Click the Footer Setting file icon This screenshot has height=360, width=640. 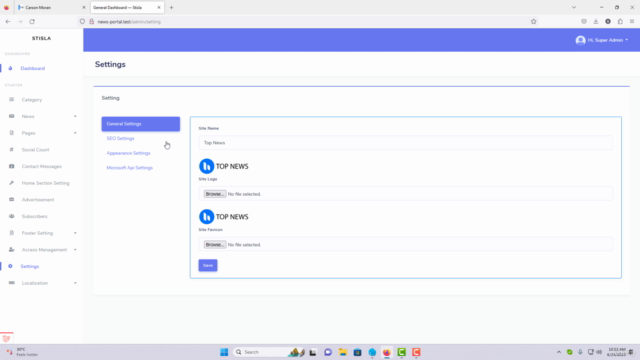(11, 233)
